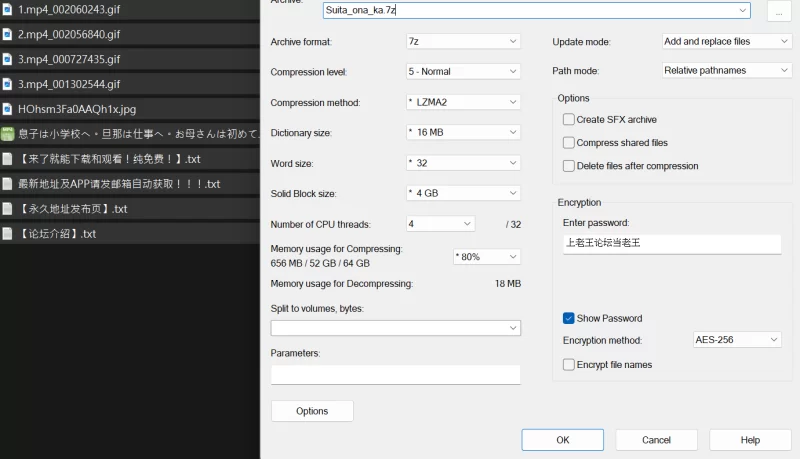
Task: Click the Help button
Action: [x=750, y=440]
